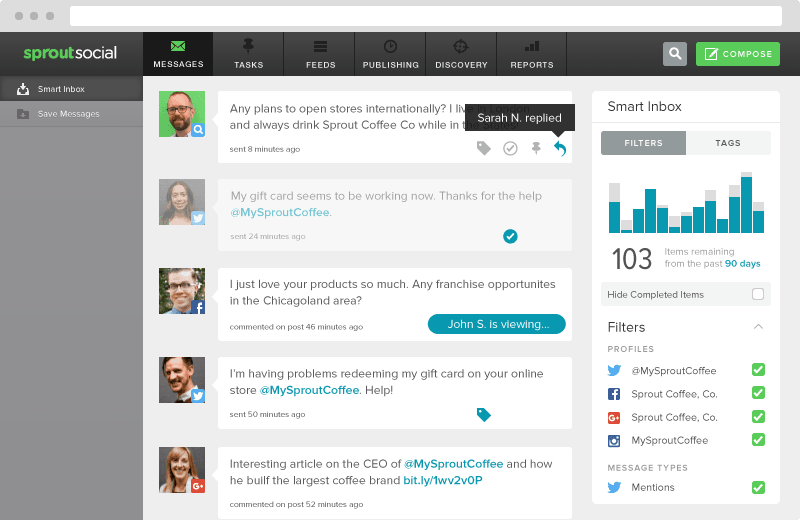Go to the Publishing tab
800x520 pixels.
coord(390,54)
